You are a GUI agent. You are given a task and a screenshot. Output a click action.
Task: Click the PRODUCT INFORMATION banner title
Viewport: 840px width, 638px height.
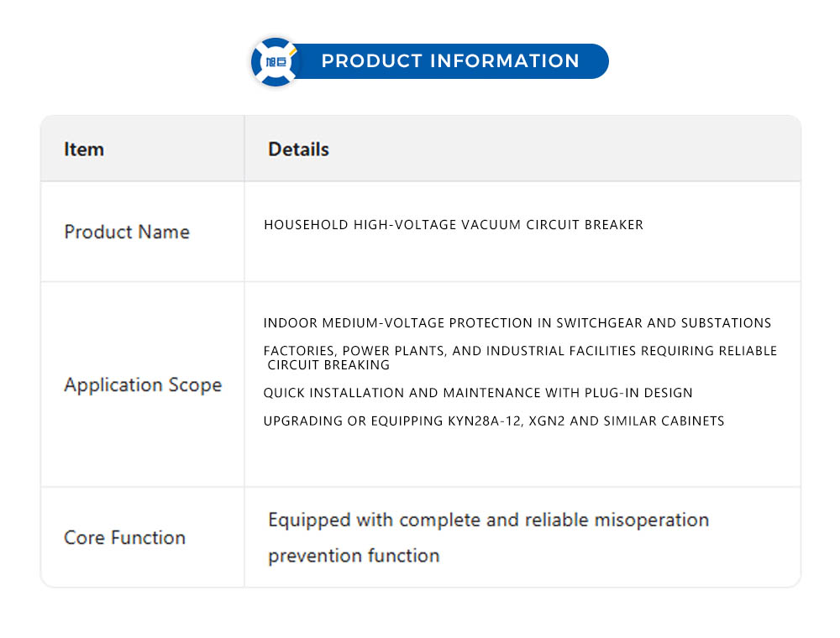click(x=450, y=61)
